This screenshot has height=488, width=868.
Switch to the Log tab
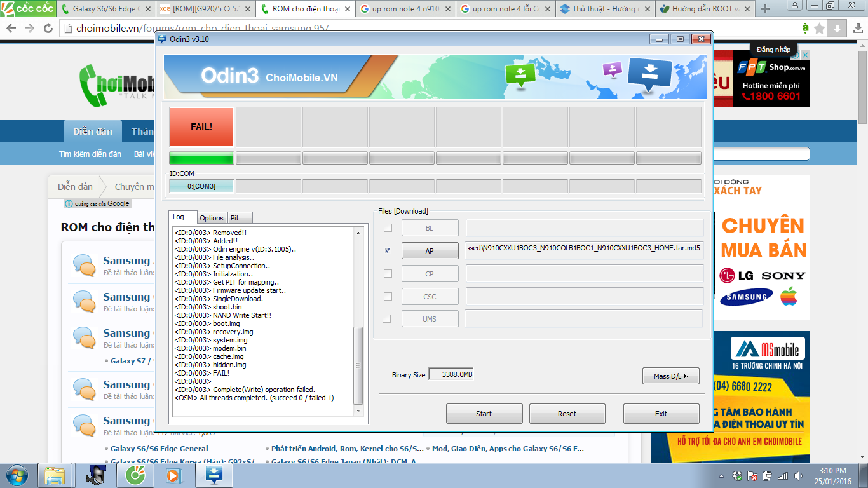point(183,217)
